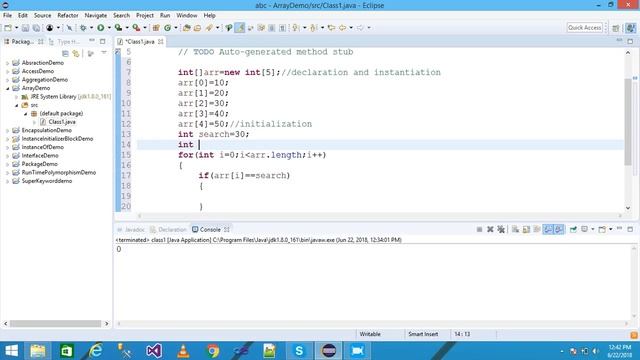Viewport: 640px width, 360px height.
Task: Open the Source menu
Action: (x=42, y=16)
